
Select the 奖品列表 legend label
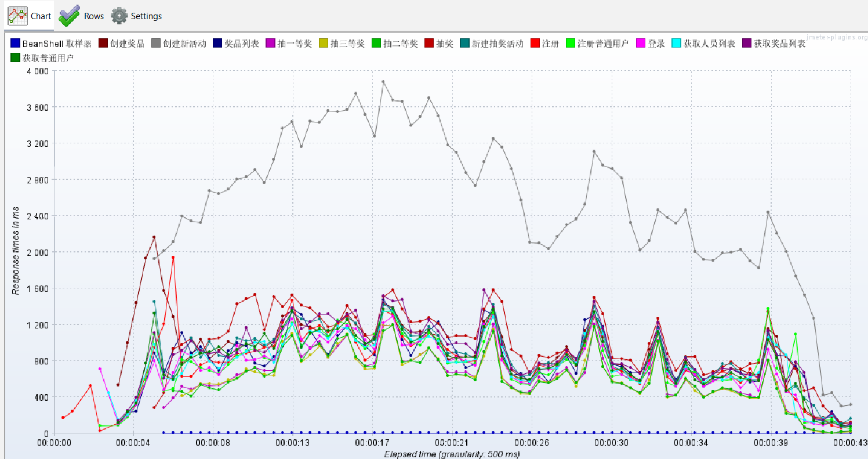242,44
